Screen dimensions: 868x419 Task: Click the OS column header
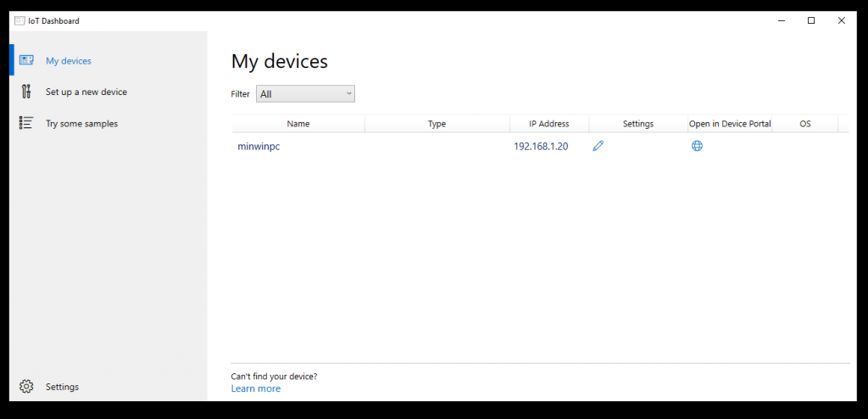(x=805, y=124)
